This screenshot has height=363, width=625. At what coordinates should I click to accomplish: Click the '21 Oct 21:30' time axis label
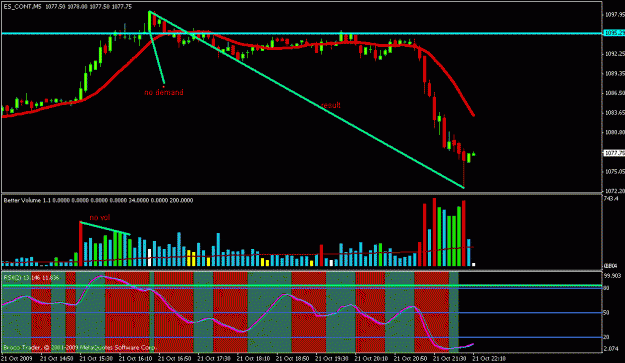point(450,358)
